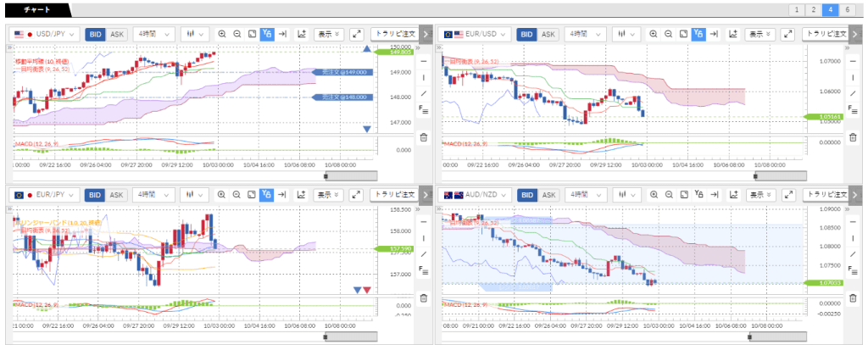Switch USD/JPY chart to ASK price
The image size is (868, 350).
click(117, 34)
